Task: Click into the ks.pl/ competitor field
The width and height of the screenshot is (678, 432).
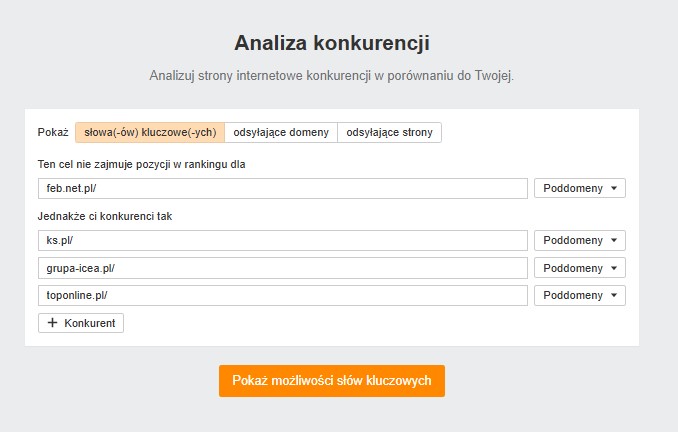Action: click(283, 240)
